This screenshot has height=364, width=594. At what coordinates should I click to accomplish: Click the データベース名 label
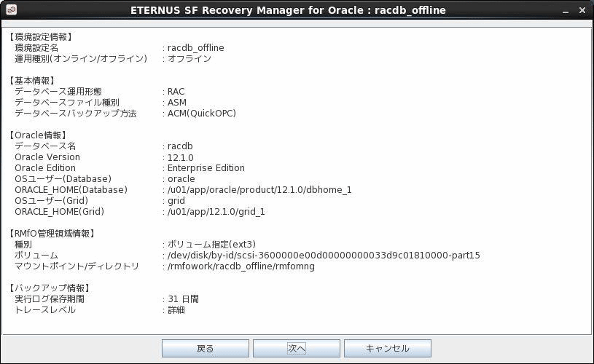pyautogui.click(x=45, y=146)
